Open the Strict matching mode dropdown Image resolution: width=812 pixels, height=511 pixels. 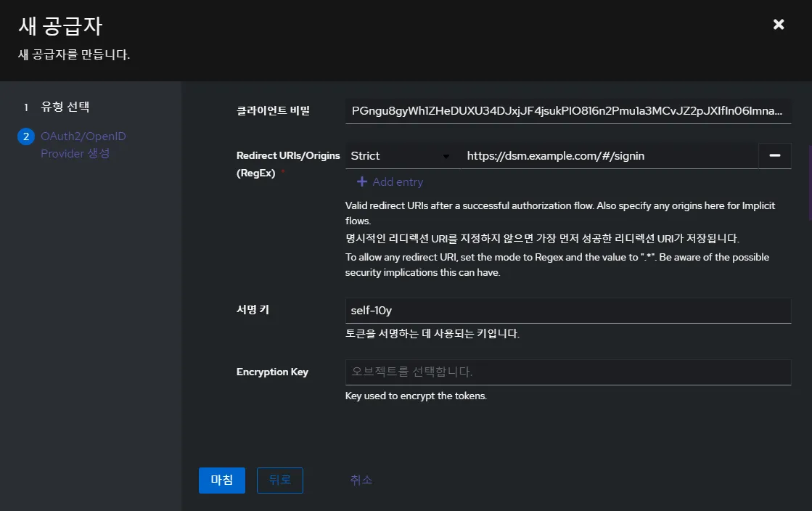pyautogui.click(x=399, y=155)
